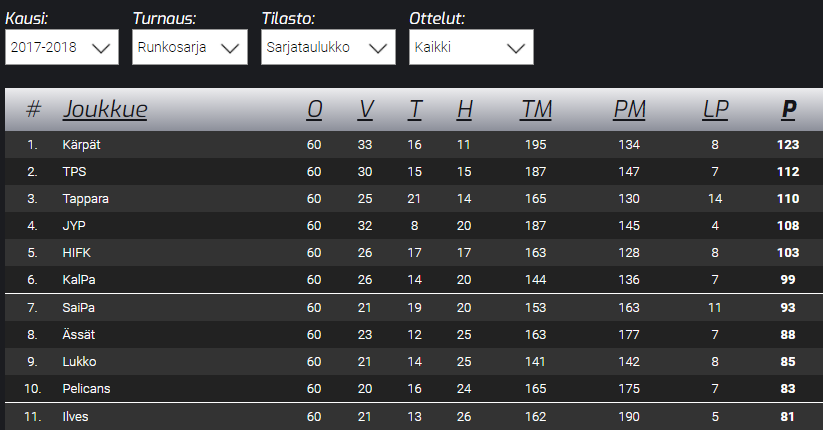Sort by the TM goals-for column
This screenshot has height=430, width=823.
(x=536, y=109)
